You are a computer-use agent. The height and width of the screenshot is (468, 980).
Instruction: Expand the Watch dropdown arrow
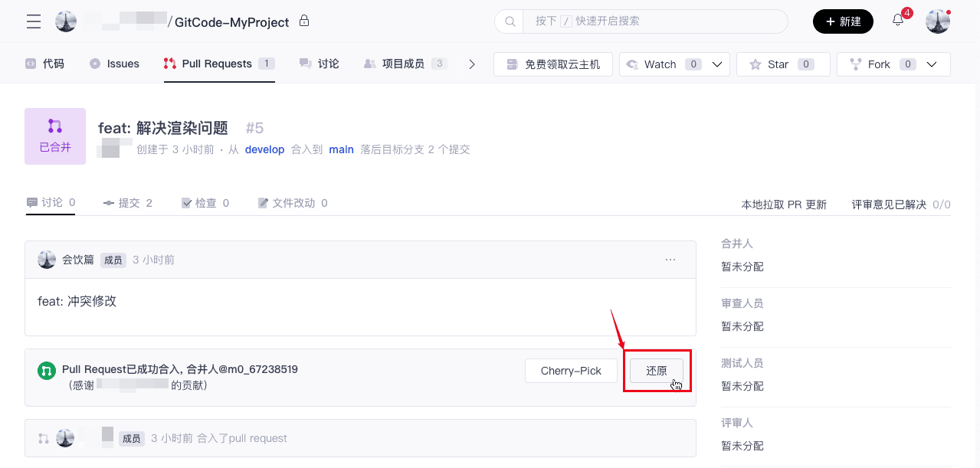point(717,64)
